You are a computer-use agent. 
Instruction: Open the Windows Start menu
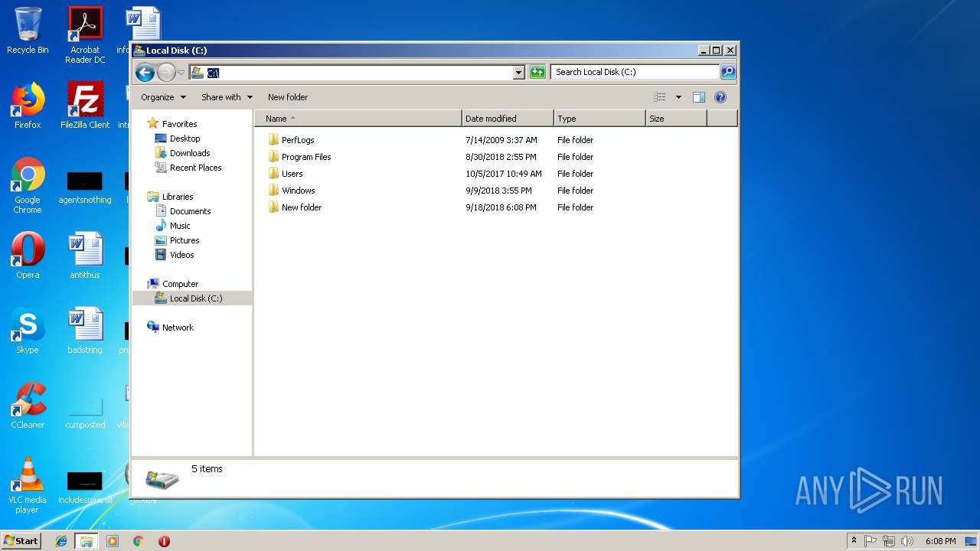[21, 540]
